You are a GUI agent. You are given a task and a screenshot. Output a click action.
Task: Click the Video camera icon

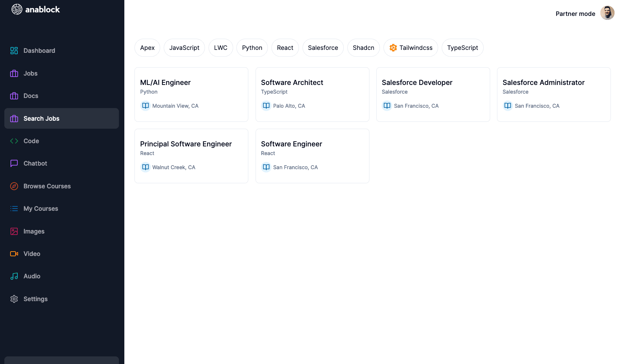tap(14, 254)
